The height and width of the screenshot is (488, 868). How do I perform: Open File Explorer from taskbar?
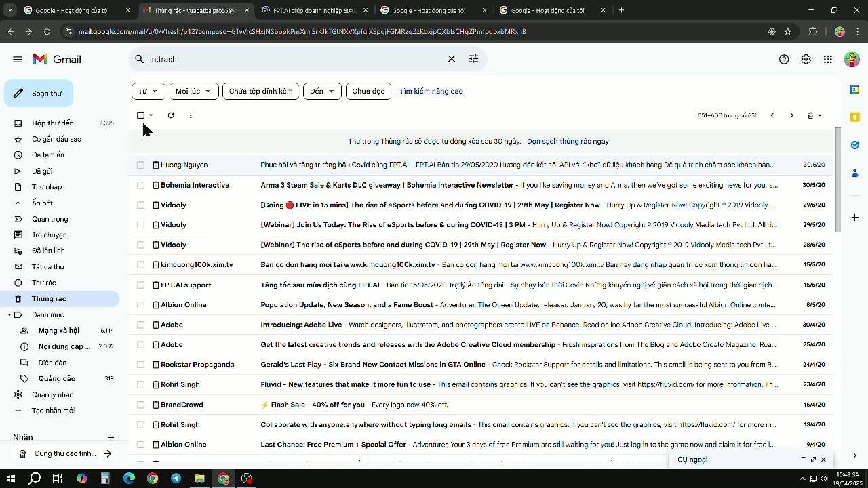click(x=199, y=479)
